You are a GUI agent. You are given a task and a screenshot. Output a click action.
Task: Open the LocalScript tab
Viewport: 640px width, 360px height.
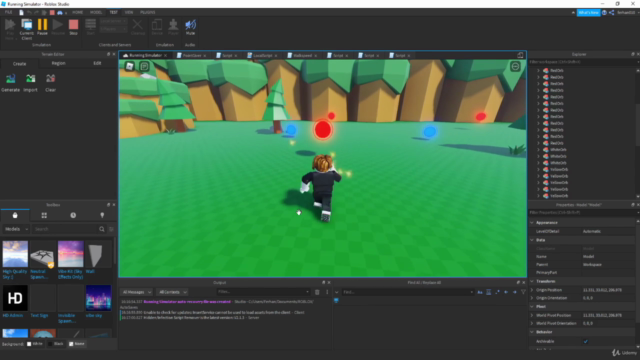tap(262, 56)
